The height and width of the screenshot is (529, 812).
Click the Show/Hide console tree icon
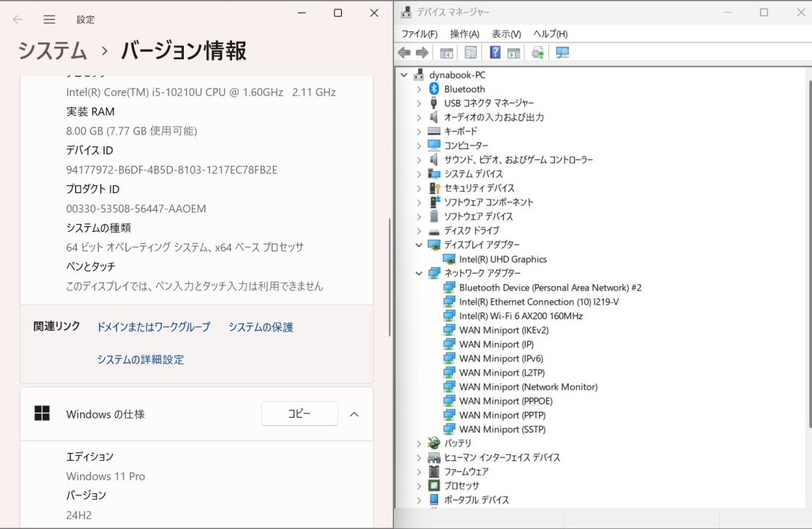(x=446, y=53)
